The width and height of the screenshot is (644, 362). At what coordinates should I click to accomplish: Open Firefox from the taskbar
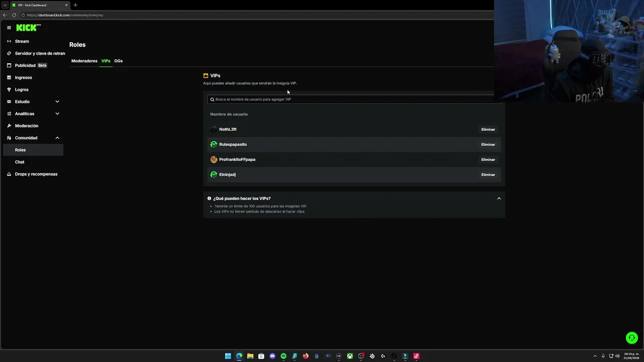[x=305, y=356]
